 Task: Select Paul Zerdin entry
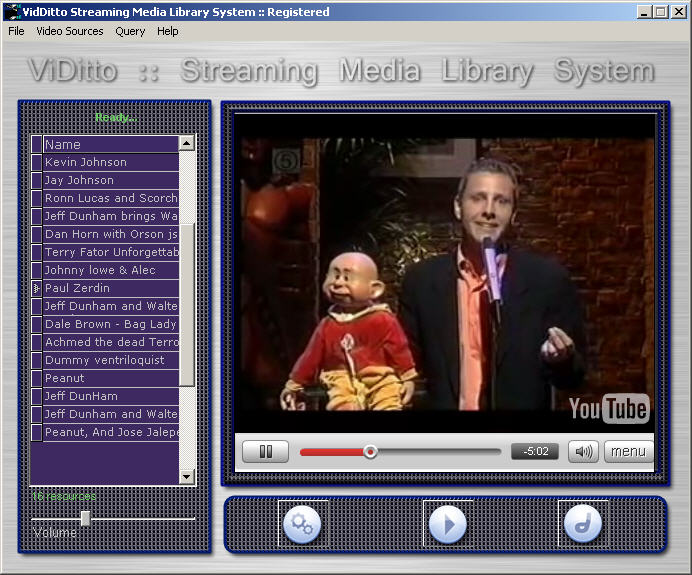click(x=111, y=288)
